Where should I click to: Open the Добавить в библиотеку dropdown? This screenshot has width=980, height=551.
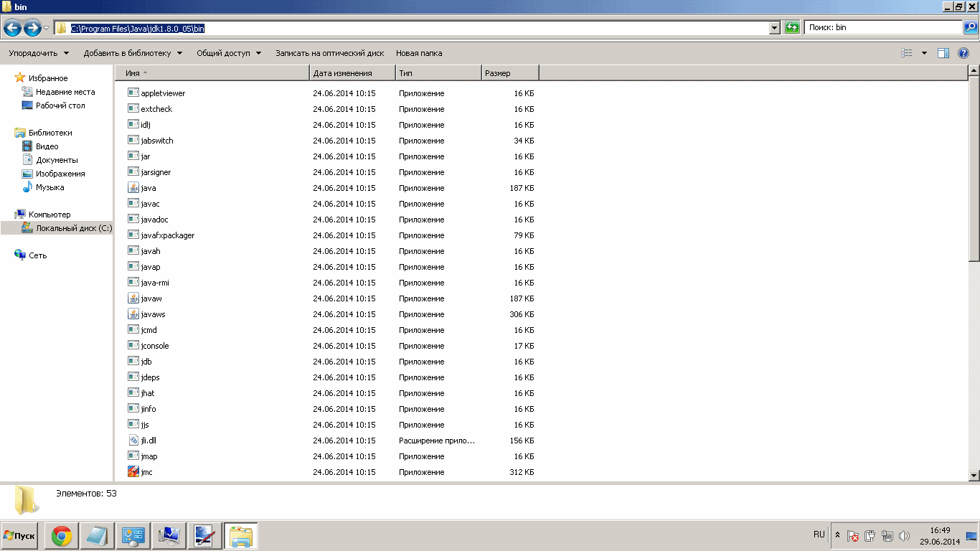133,53
